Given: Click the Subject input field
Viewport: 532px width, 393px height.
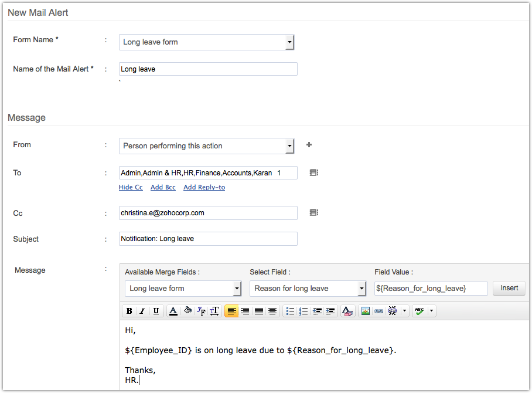Looking at the screenshot, I should pos(208,239).
